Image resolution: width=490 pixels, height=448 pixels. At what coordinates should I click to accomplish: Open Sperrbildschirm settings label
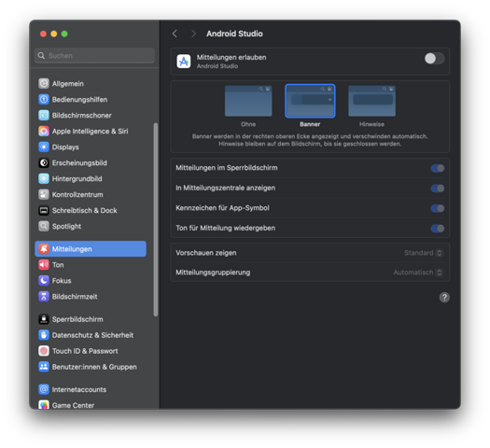(77, 319)
